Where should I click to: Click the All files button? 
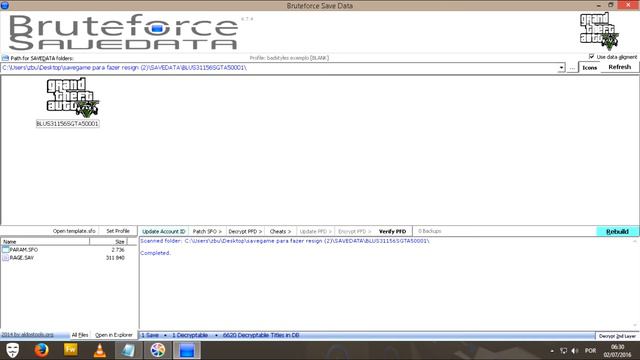[80, 335]
